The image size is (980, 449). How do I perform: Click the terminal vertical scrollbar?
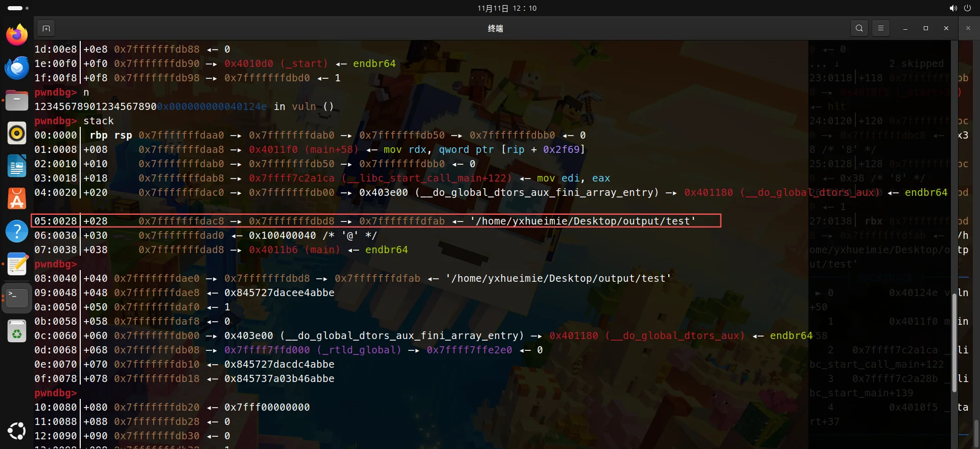954,343
